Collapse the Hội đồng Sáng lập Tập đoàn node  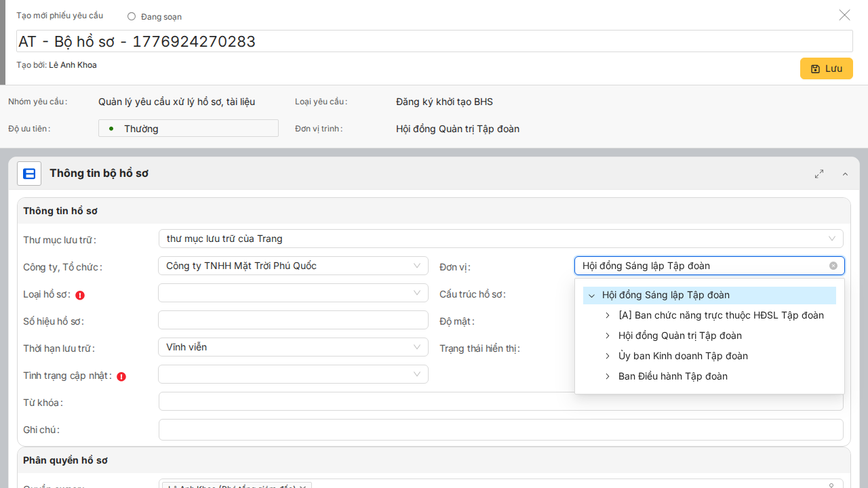(591, 296)
